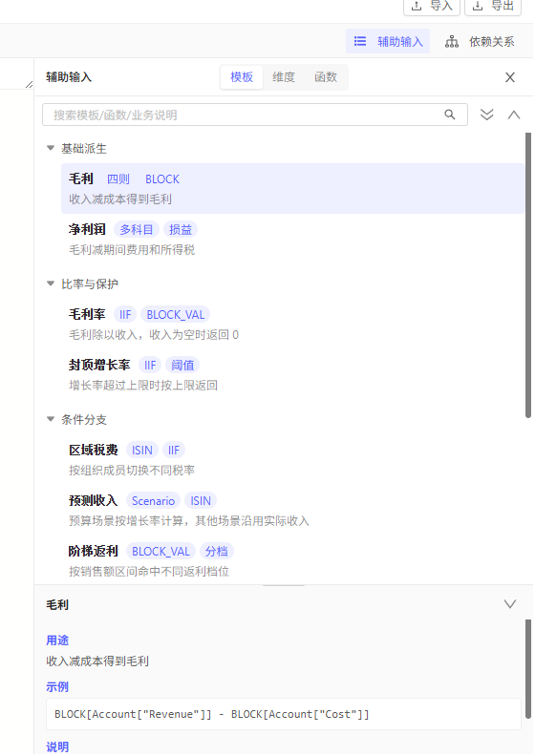Select the 模板 tab

pyautogui.click(x=242, y=77)
